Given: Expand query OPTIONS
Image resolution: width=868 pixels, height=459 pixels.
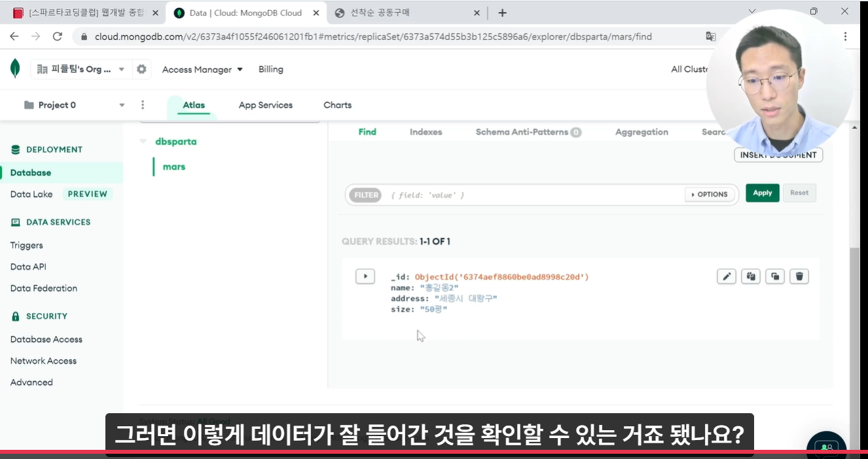Looking at the screenshot, I should [x=710, y=194].
